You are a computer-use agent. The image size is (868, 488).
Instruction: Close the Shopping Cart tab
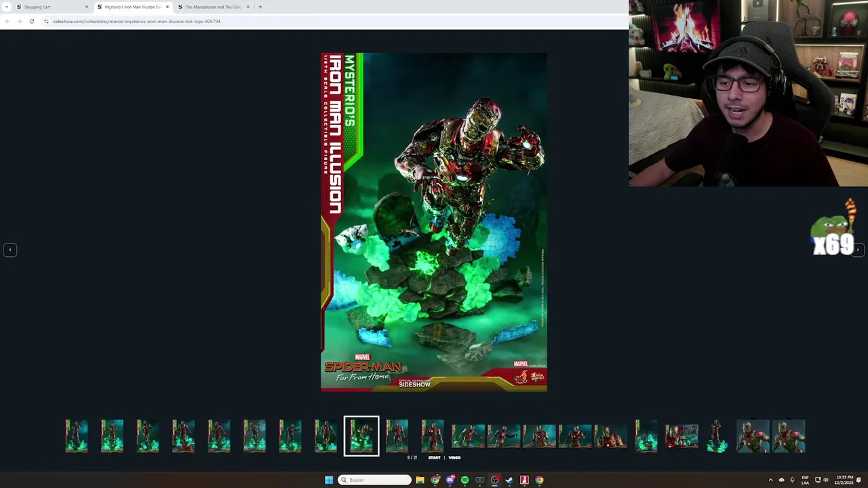click(x=87, y=7)
